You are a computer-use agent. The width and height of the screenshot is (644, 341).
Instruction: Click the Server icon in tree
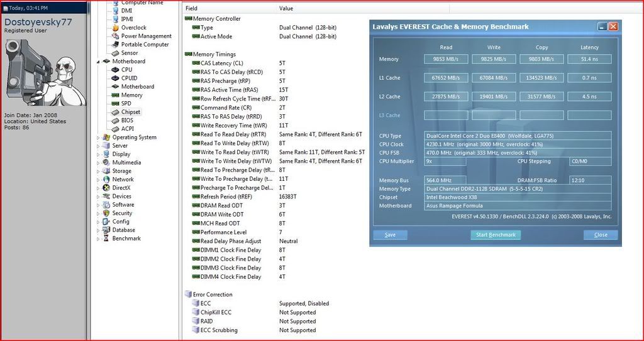click(x=106, y=146)
